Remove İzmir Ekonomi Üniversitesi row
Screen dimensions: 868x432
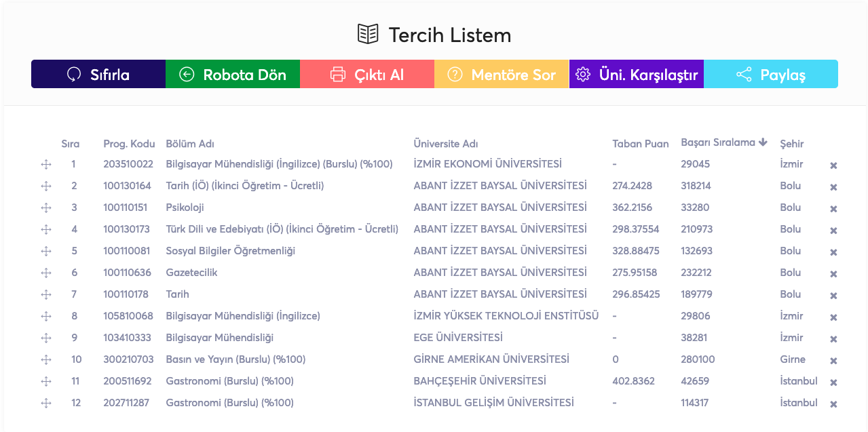tap(833, 165)
